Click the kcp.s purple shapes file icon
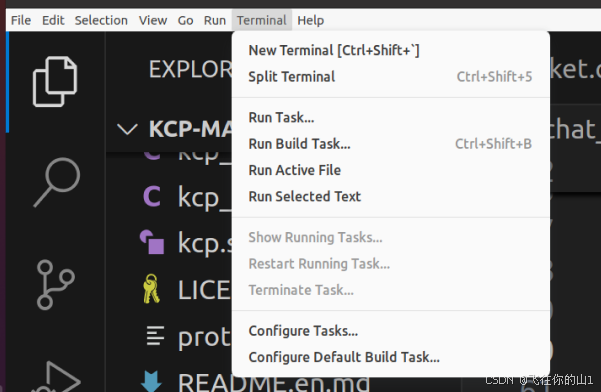601x392 pixels. (152, 242)
